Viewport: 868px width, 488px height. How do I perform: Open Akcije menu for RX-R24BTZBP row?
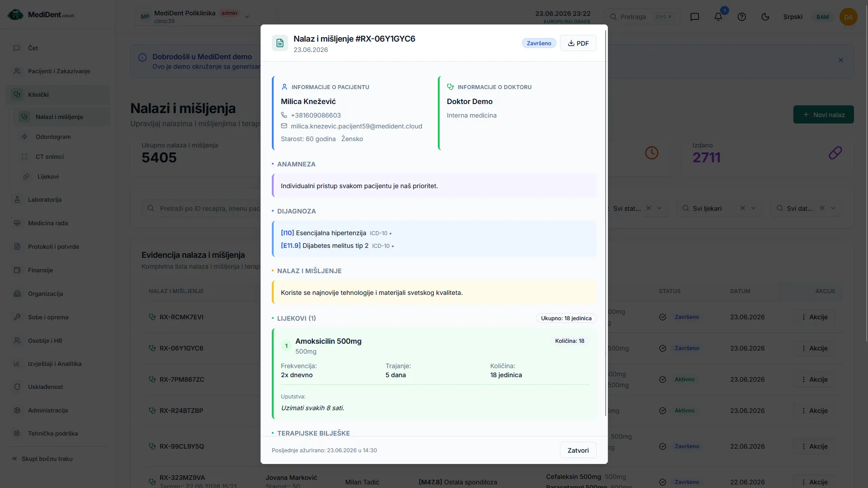tap(814, 411)
